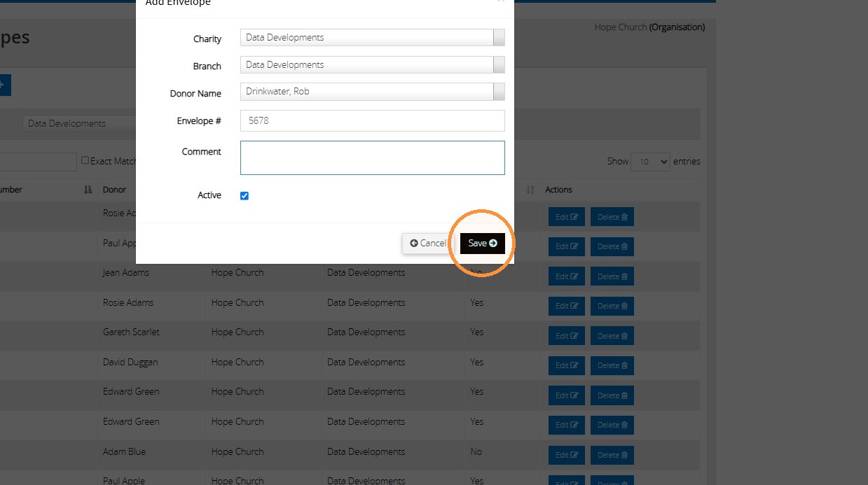Save the new envelope
868x485 pixels.
tap(483, 243)
